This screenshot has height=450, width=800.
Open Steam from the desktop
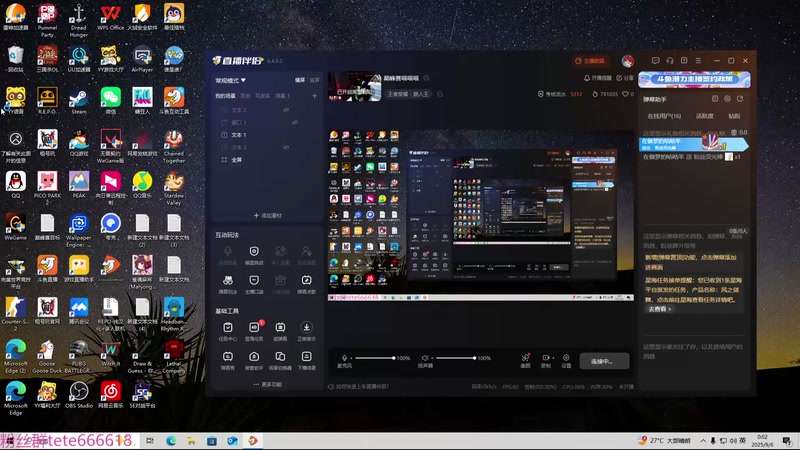click(x=79, y=100)
